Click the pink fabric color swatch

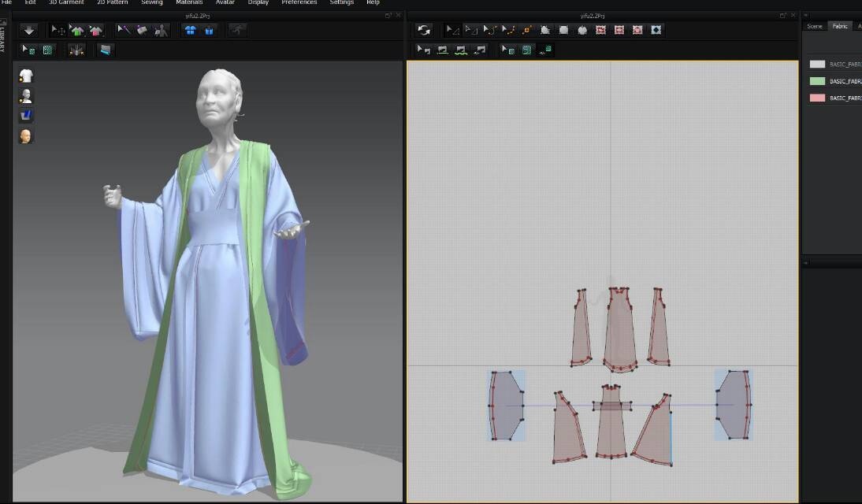pos(817,98)
